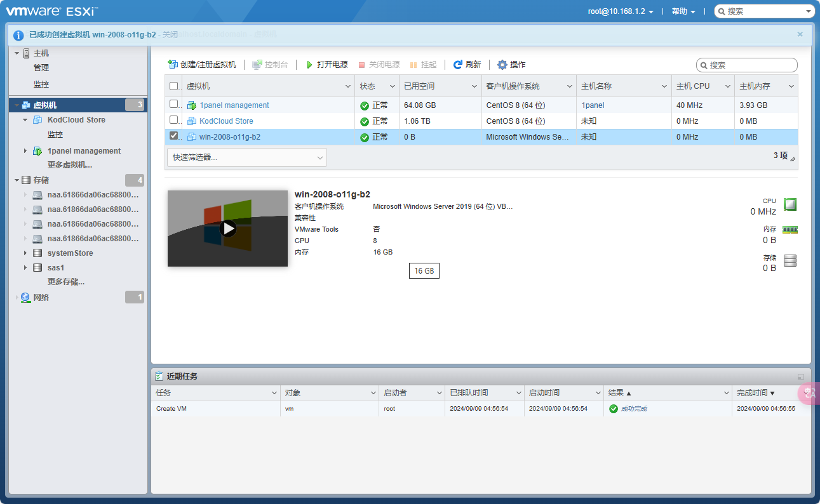
Task: Click More VMs (更多虚拟机...) link
Action: point(70,165)
